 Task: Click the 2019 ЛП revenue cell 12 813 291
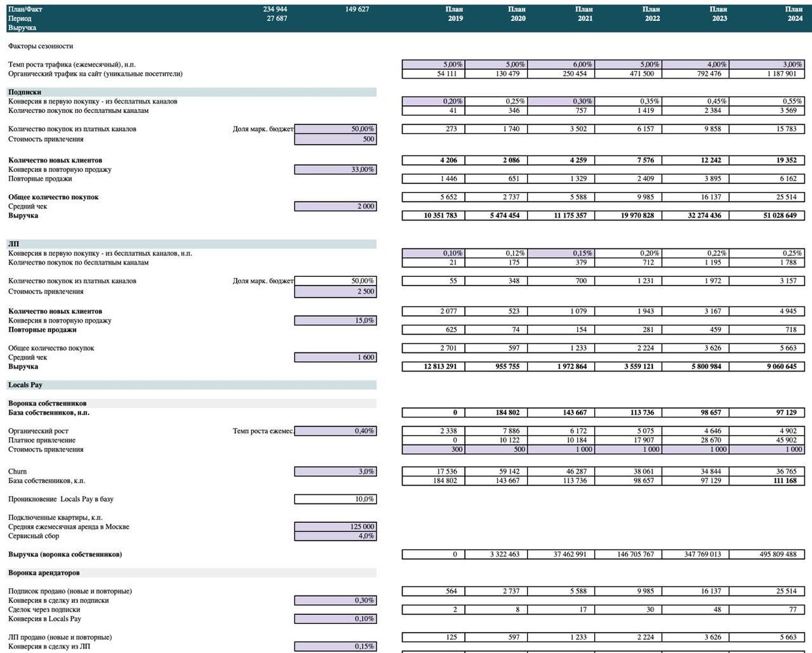tap(433, 367)
